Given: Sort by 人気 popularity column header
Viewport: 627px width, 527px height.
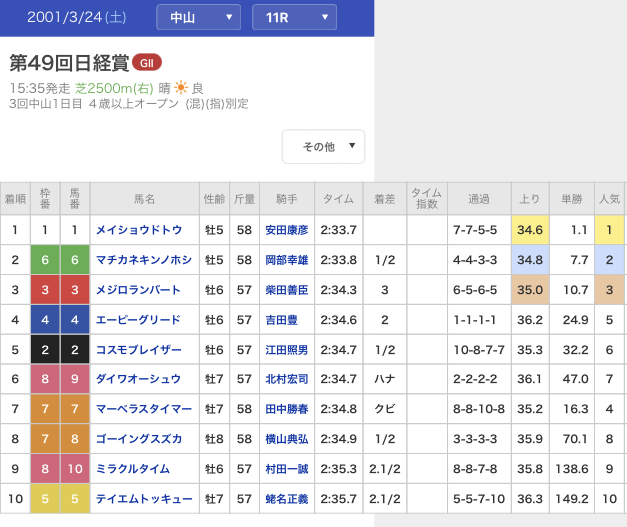Looking at the screenshot, I should point(609,199).
